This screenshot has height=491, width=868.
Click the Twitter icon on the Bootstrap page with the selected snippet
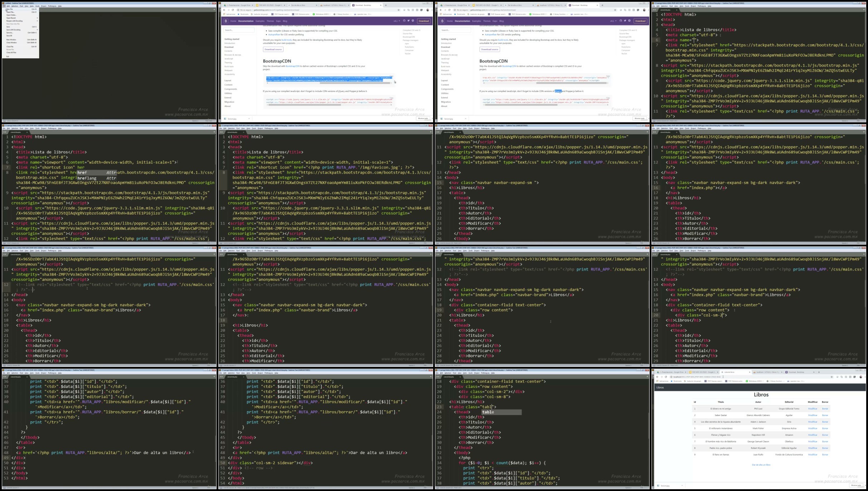tap(408, 21)
